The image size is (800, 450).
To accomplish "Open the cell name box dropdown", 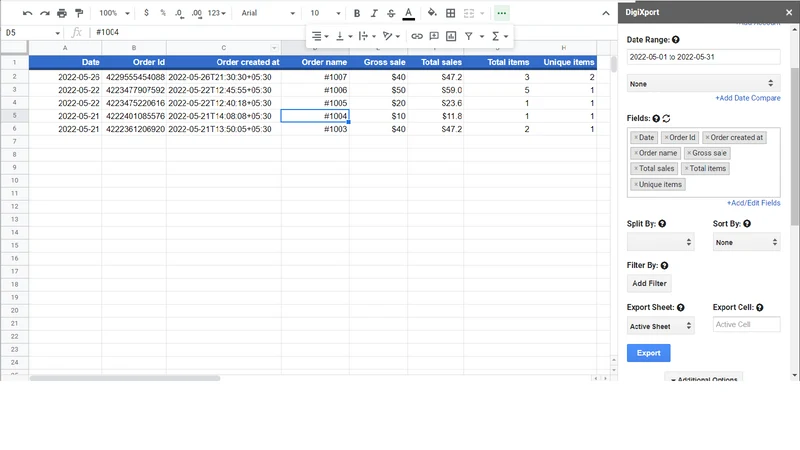I will pyautogui.click(x=58, y=33).
